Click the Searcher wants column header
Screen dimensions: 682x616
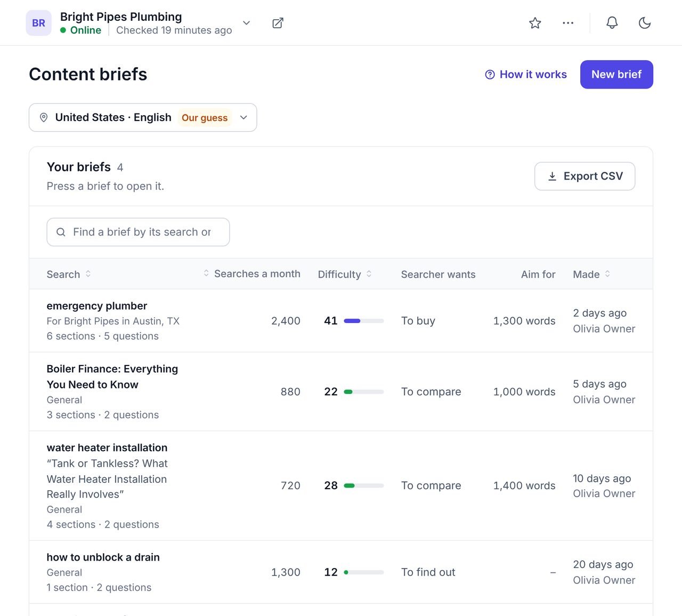439,274
